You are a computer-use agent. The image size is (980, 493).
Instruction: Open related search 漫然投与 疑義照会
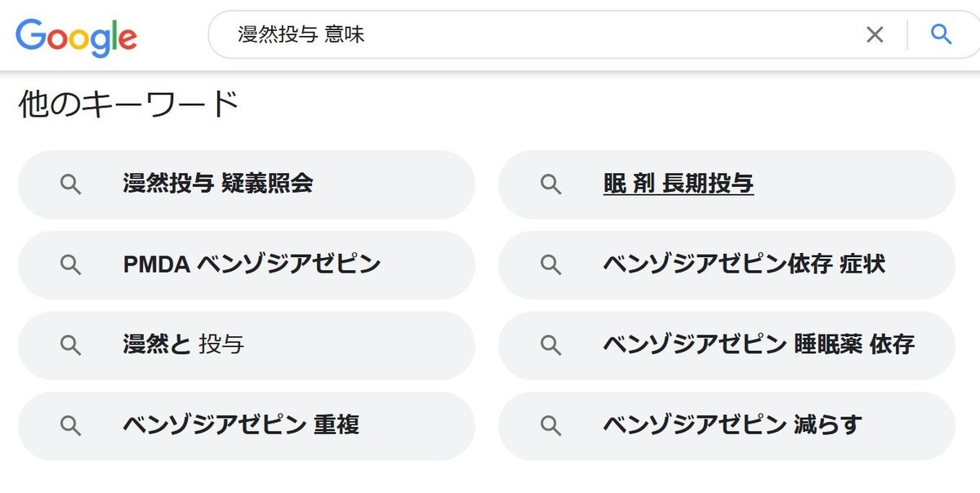pos(246,184)
